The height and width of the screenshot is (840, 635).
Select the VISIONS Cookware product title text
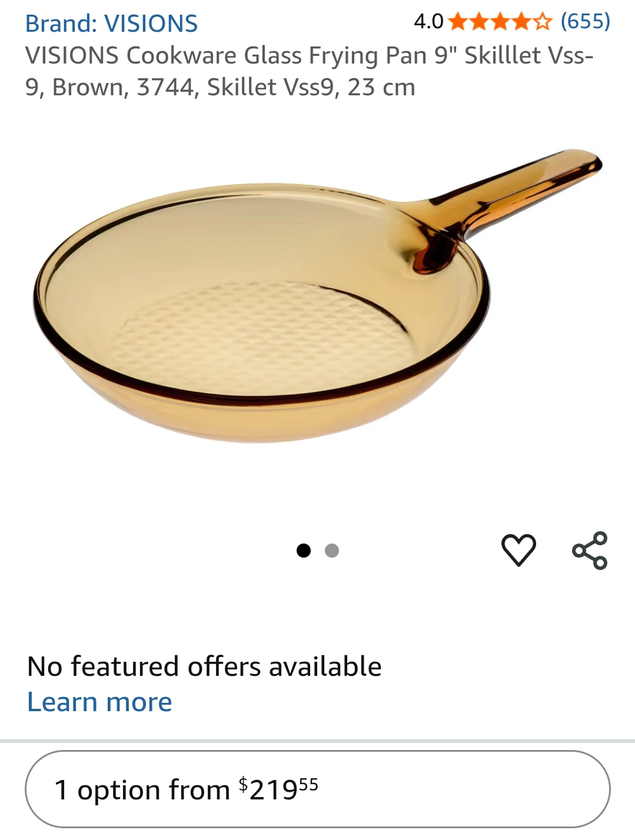(310, 71)
